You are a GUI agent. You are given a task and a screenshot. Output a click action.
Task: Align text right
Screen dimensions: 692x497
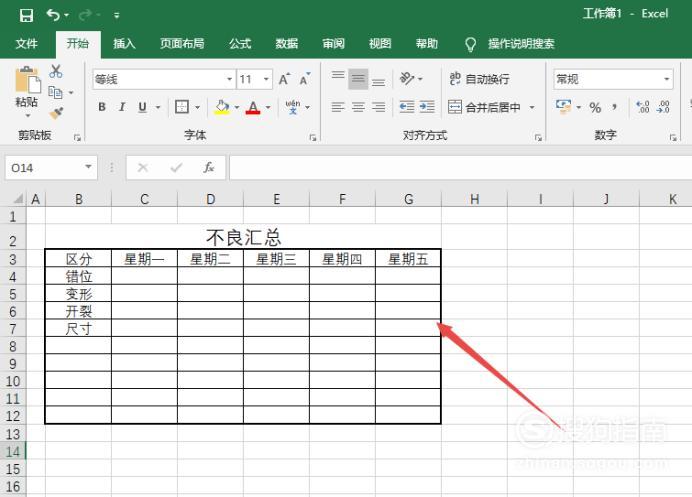[378, 107]
